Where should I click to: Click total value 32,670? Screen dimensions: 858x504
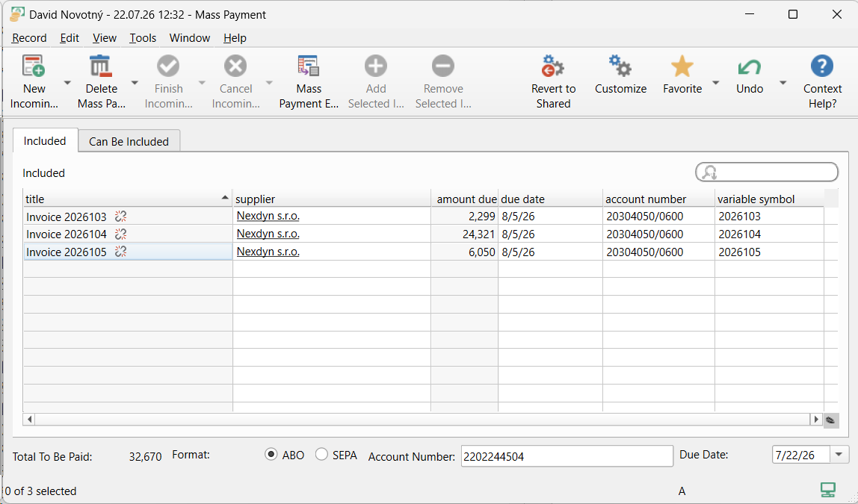pyautogui.click(x=145, y=456)
